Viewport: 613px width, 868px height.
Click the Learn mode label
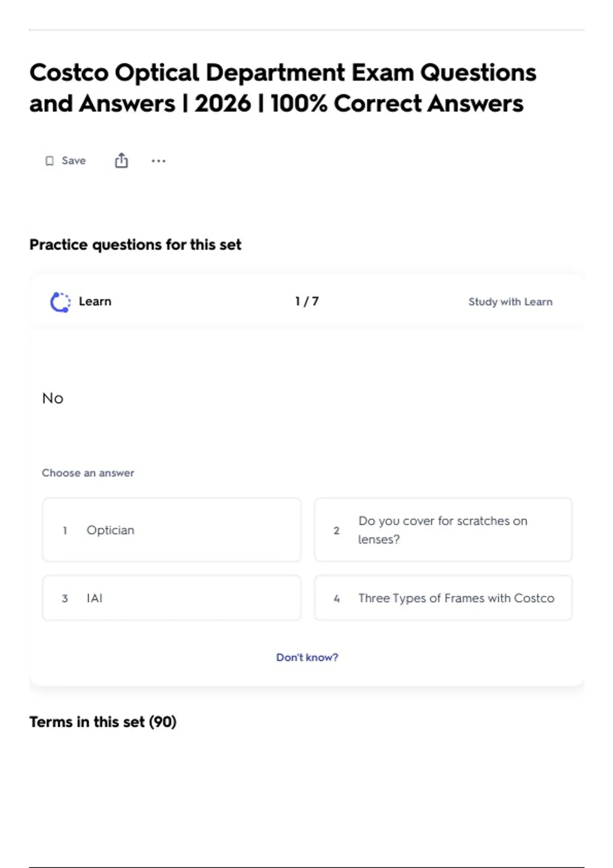click(x=95, y=301)
